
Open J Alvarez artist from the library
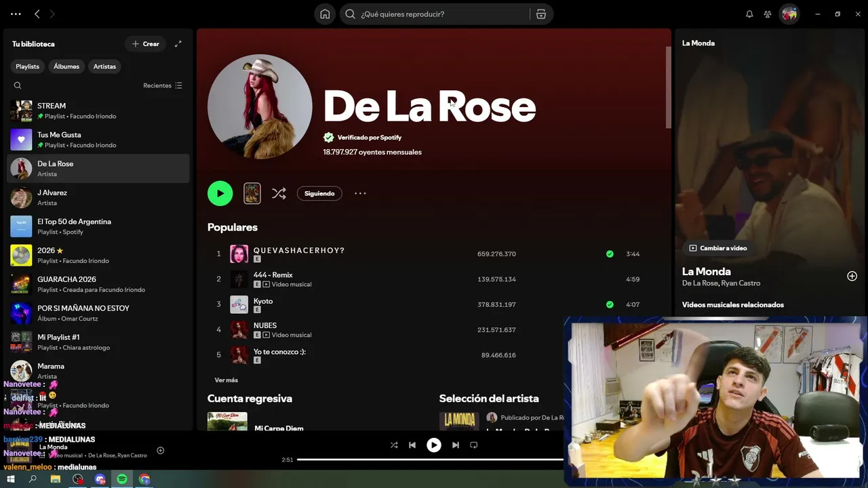tap(98, 197)
